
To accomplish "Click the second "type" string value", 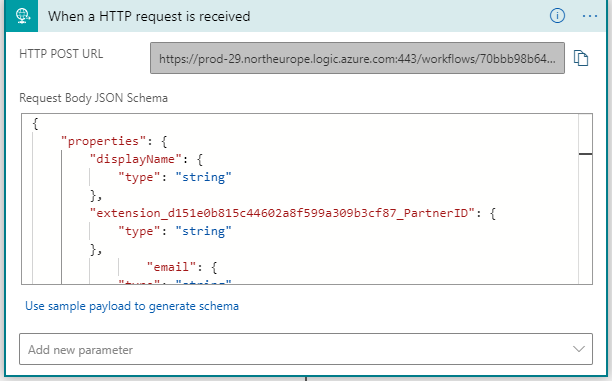I will (203, 231).
